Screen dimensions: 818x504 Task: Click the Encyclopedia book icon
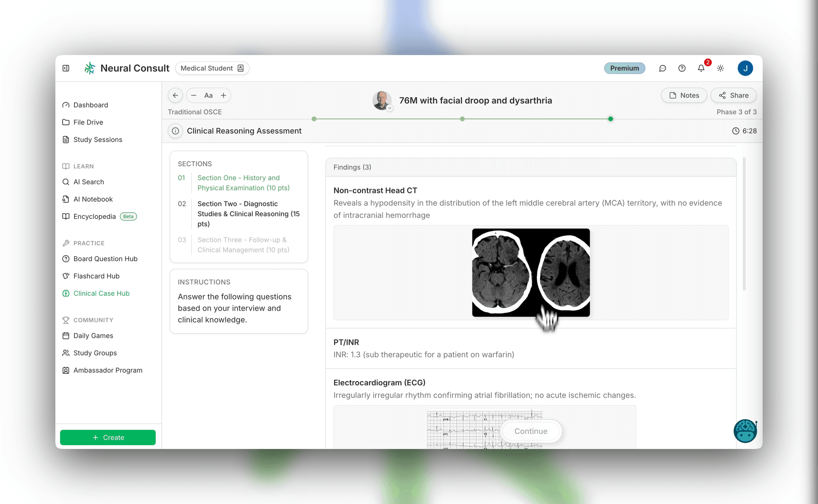pos(66,216)
